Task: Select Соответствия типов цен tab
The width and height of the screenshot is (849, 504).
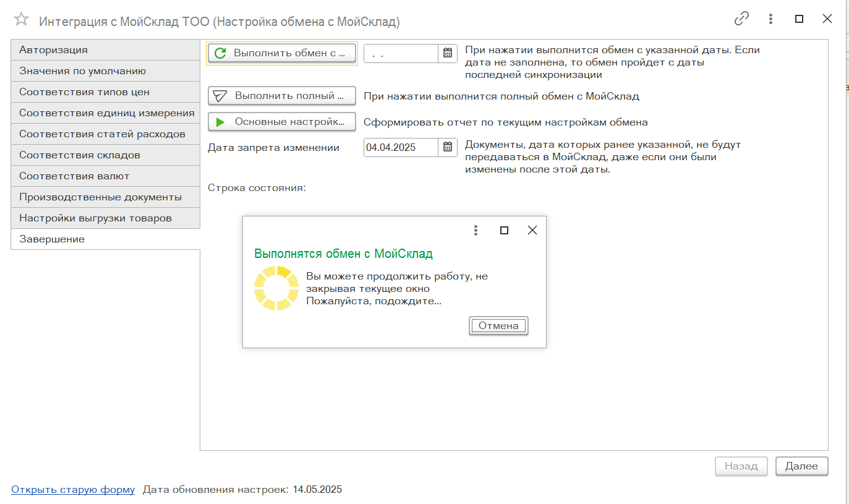Action: pos(105,92)
